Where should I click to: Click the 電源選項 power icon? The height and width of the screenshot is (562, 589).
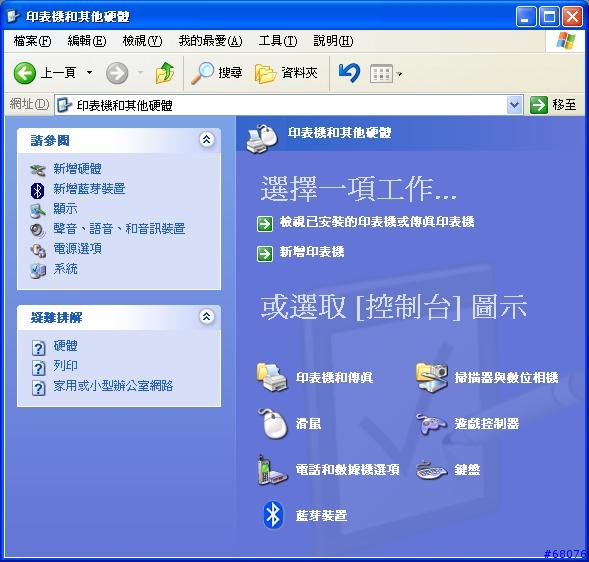pyautogui.click(x=38, y=250)
